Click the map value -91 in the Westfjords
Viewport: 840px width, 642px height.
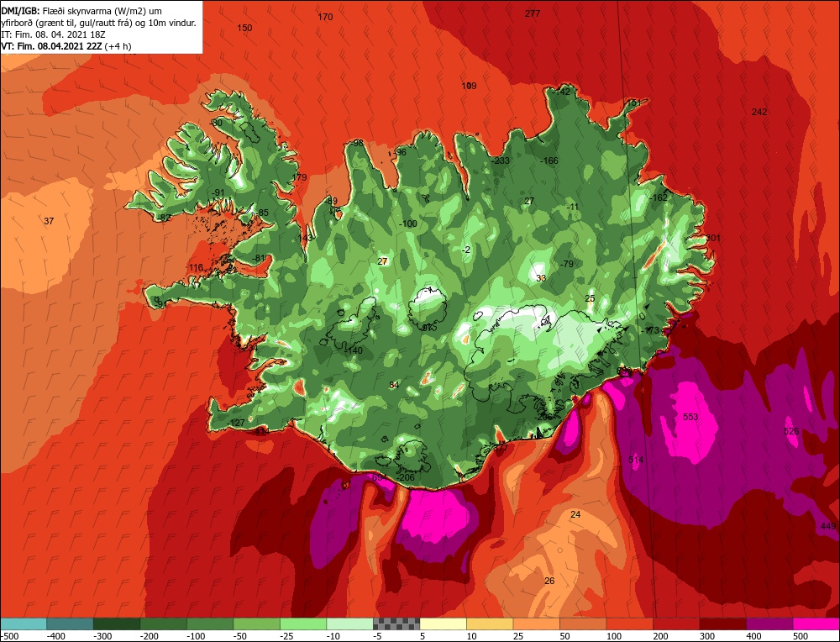(x=217, y=192)
